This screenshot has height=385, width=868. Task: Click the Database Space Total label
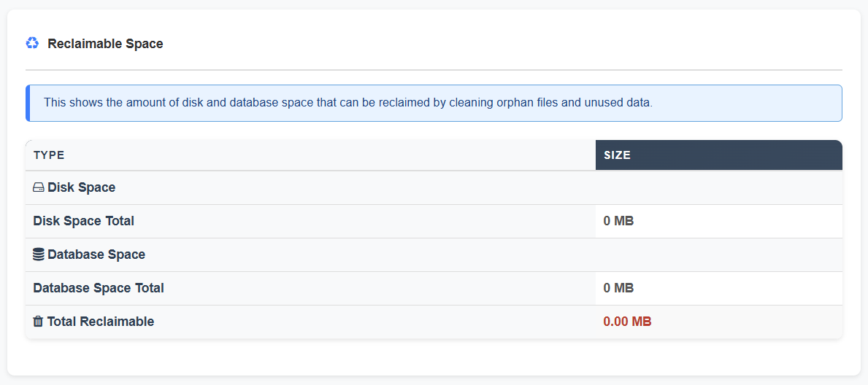point(99,288)
